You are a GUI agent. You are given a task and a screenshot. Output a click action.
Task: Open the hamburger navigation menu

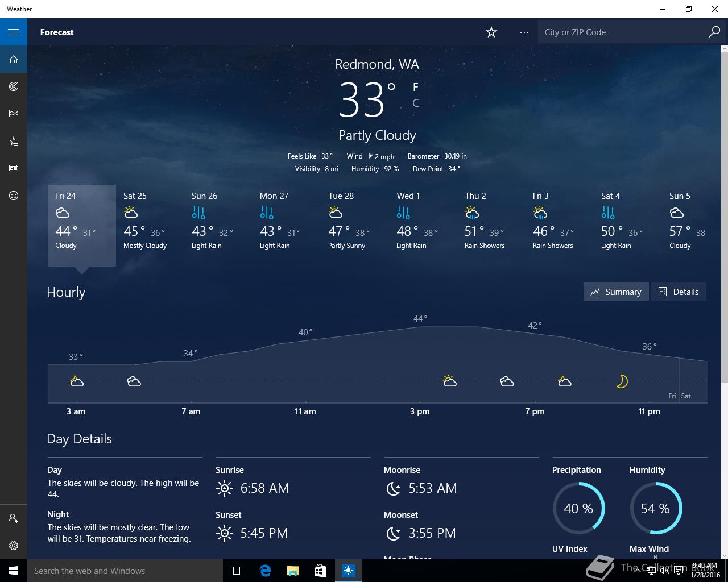[14, 32]
